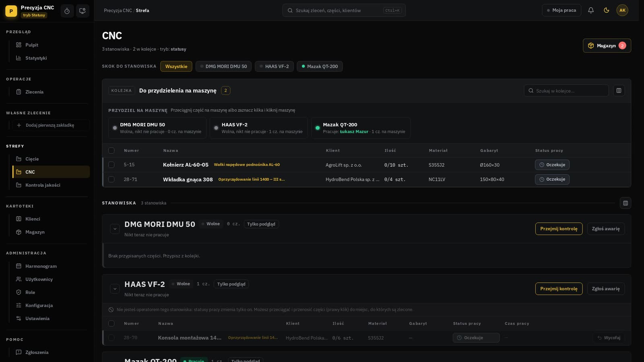Open the Oczekuje status dropdown for row 5-15
This screenshot has height=362, width=644.
coord(552,165)
